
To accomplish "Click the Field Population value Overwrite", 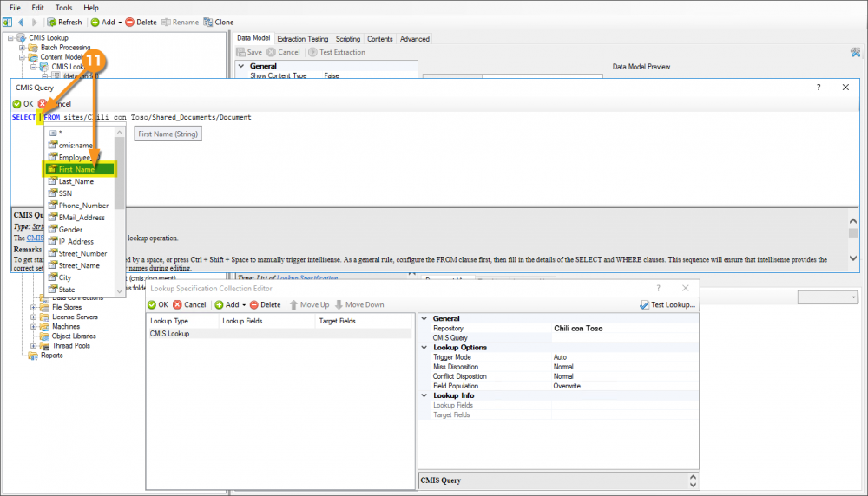I will click(x=567, y=386).
